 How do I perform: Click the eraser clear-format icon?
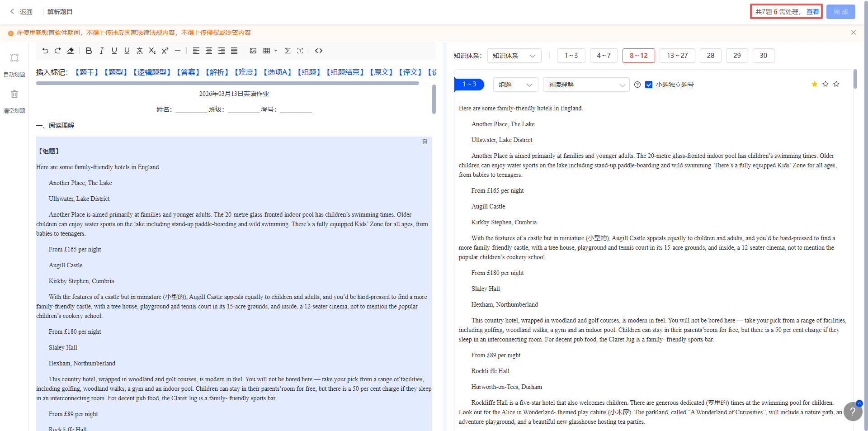pyautogui.click(x=71, y=51)
